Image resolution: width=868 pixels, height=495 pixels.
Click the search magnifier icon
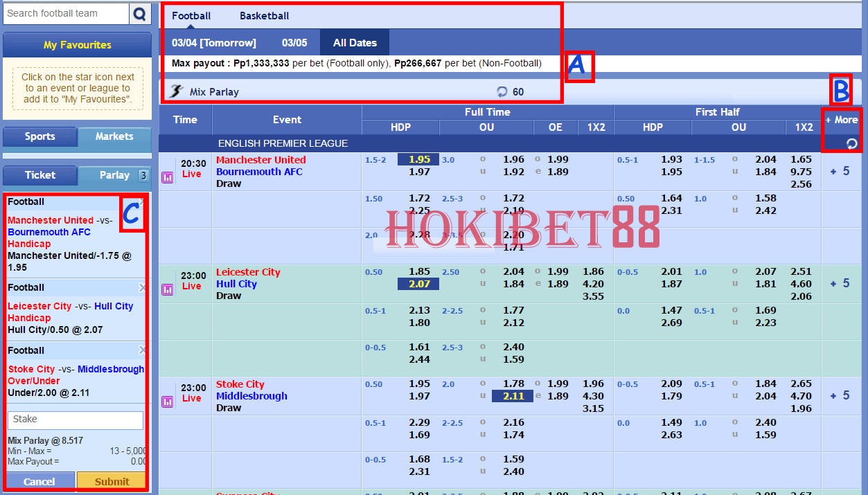coord(140,13)
